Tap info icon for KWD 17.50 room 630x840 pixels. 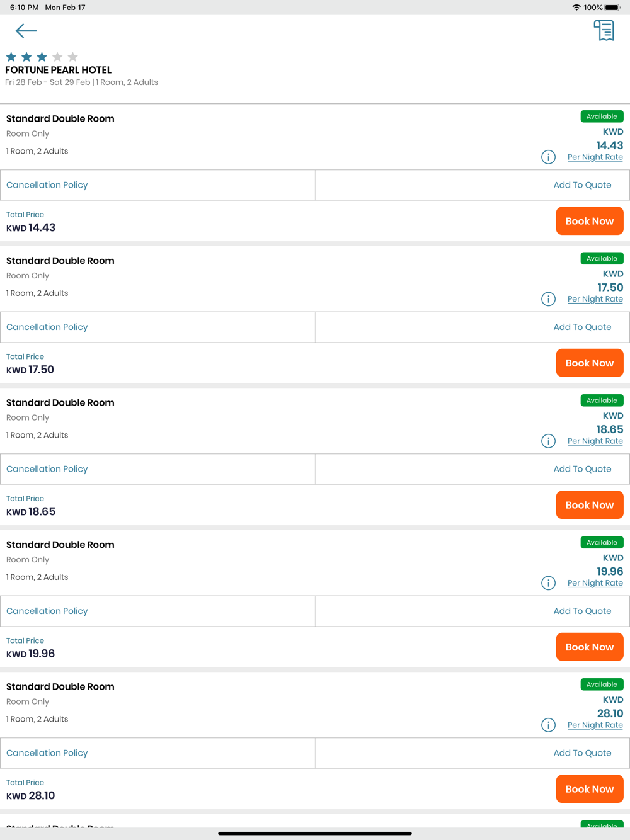tap(548, 299)
